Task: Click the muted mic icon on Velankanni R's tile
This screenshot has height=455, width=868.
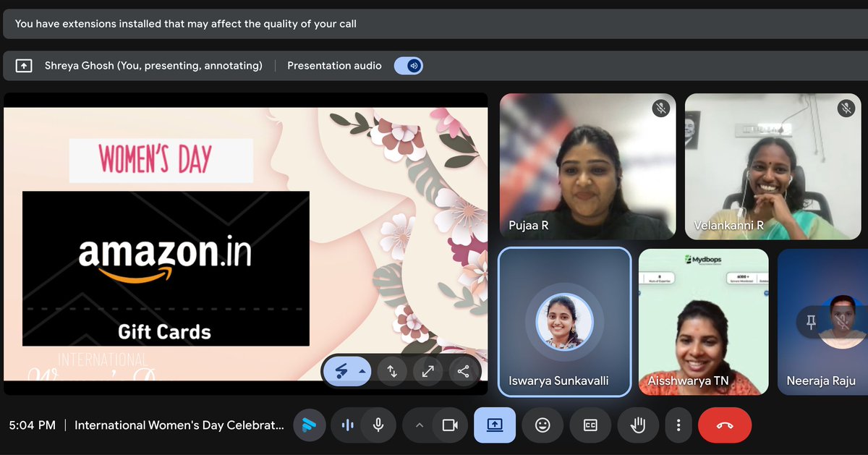Action: click(846, 109)
